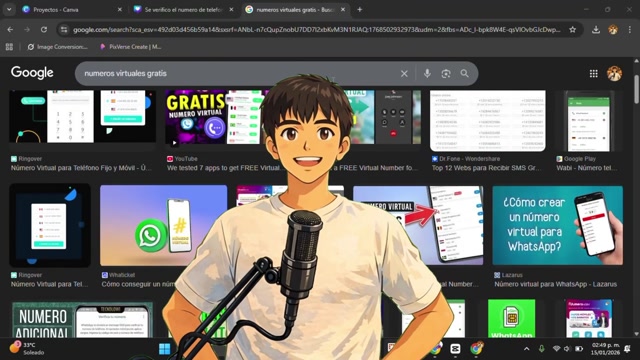Open the browser downloads icon
640x360 pixels.
coord(596,29)
